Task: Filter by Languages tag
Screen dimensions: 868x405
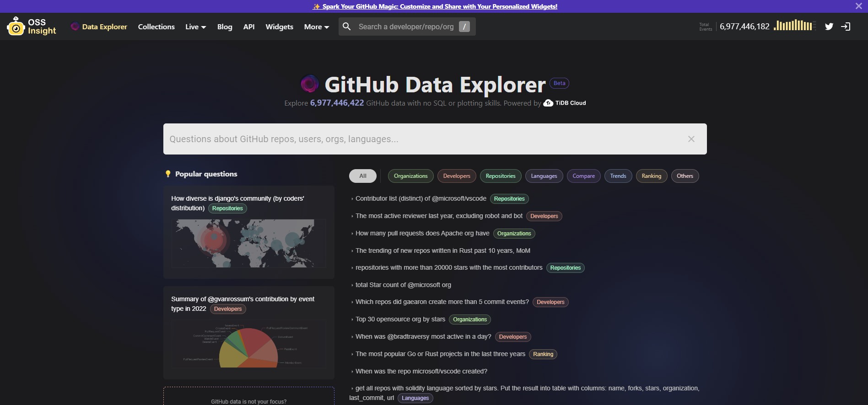Action: pos(544,176)
